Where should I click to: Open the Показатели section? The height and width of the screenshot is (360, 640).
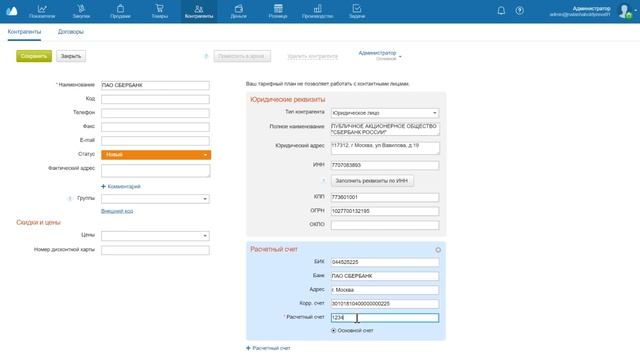42,11
